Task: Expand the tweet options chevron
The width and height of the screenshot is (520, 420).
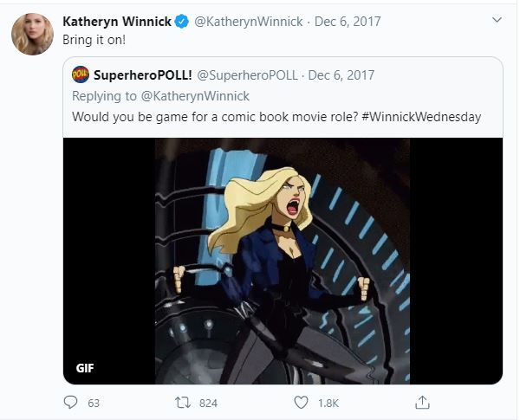Action: coord(497,20)
